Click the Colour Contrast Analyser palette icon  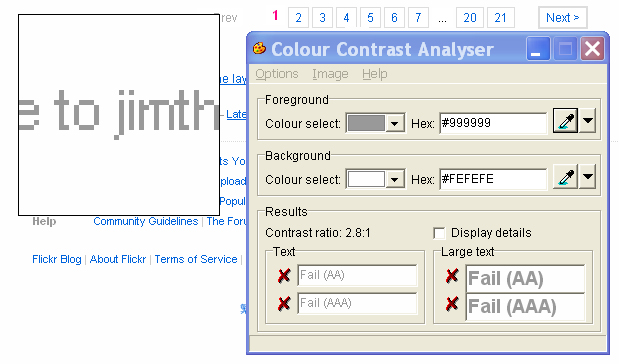pos(259,49)
